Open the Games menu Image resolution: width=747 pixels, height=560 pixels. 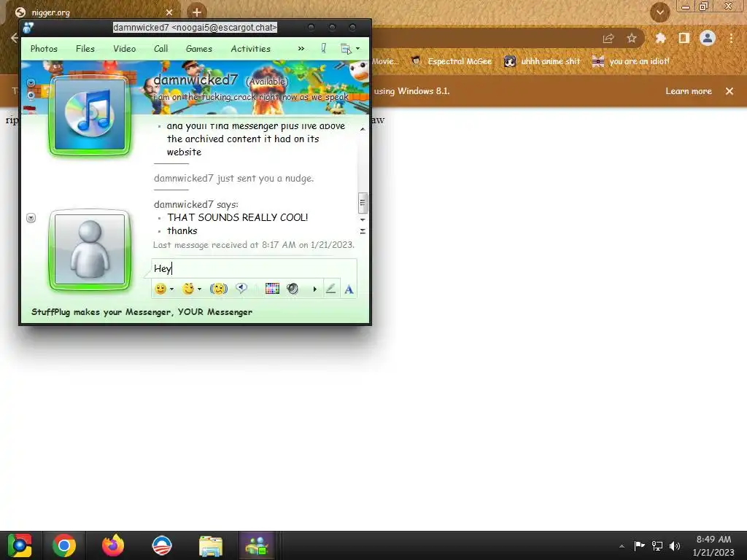tap(199, 49)
